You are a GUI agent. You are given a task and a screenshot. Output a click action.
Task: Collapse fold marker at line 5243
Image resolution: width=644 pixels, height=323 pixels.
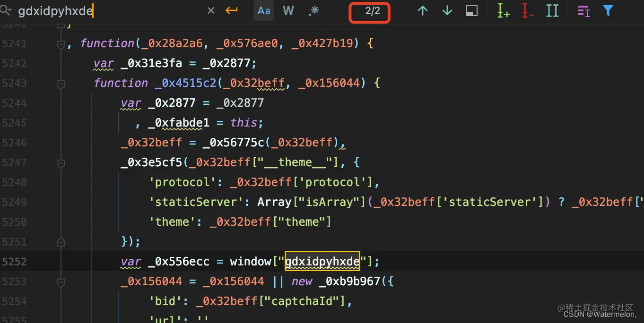click(61, 84)
